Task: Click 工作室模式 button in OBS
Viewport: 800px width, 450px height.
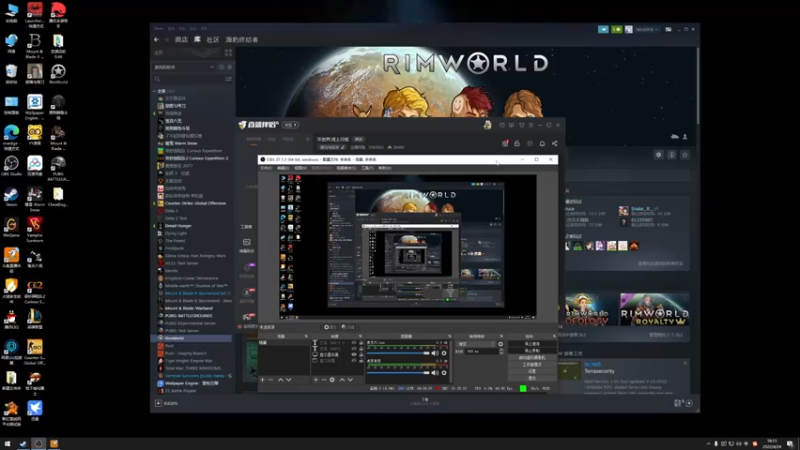Action: pyautogui.click(x=532, y=364)
